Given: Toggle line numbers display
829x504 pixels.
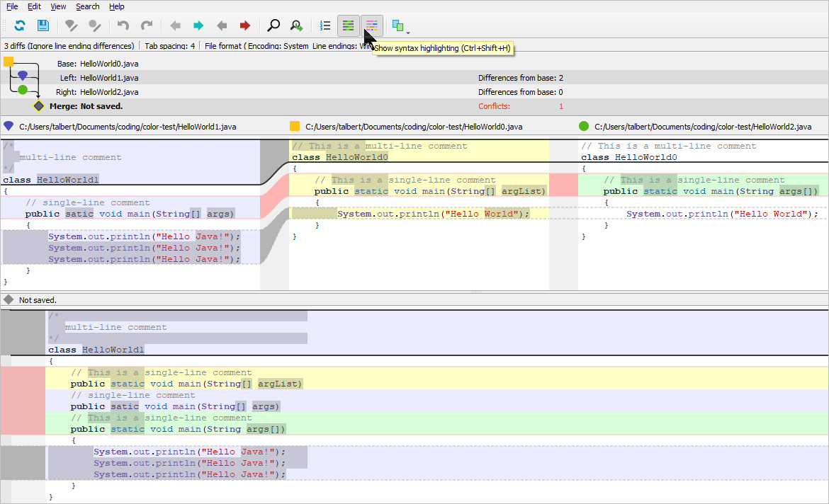Looking at the screenshot, I should tap(325, 25).
